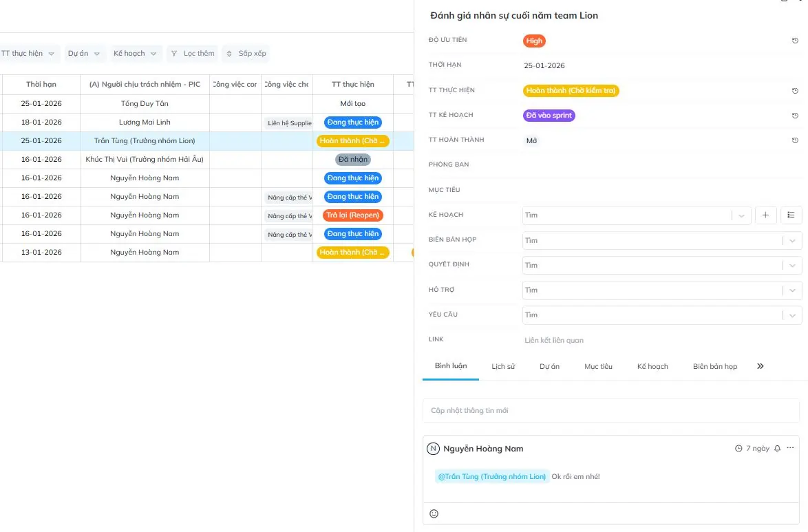
Task: Click the emoji reaction smiley icon
Action: coord(434,513)
